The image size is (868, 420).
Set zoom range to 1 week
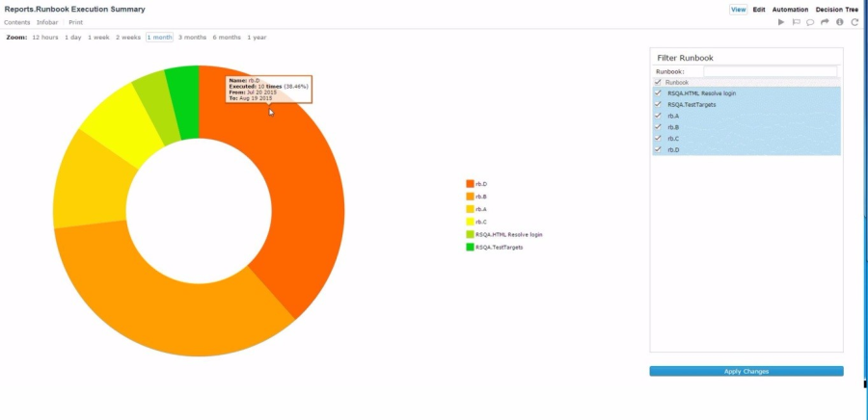tap(98, 38)
